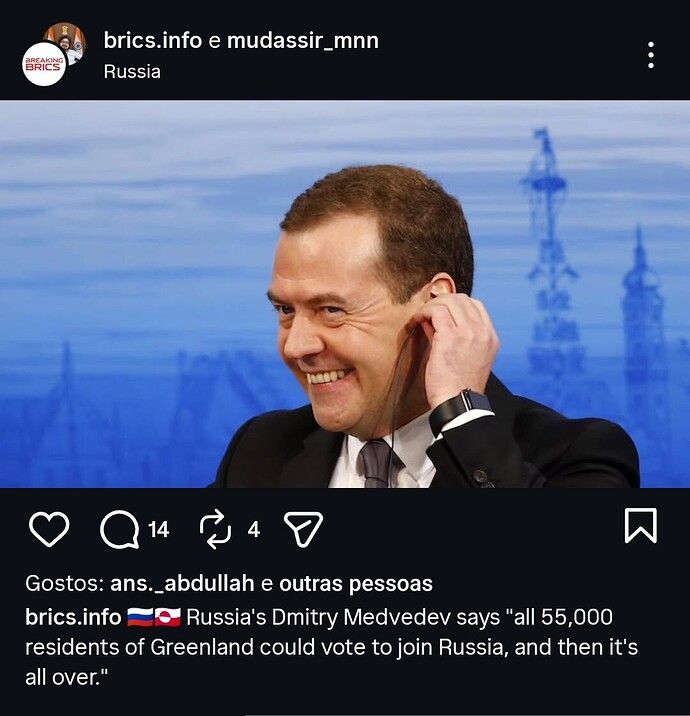The image size is (690, 716).
Task: View the 'outras pessoas' likes list
Action: (x=356, y=584)
